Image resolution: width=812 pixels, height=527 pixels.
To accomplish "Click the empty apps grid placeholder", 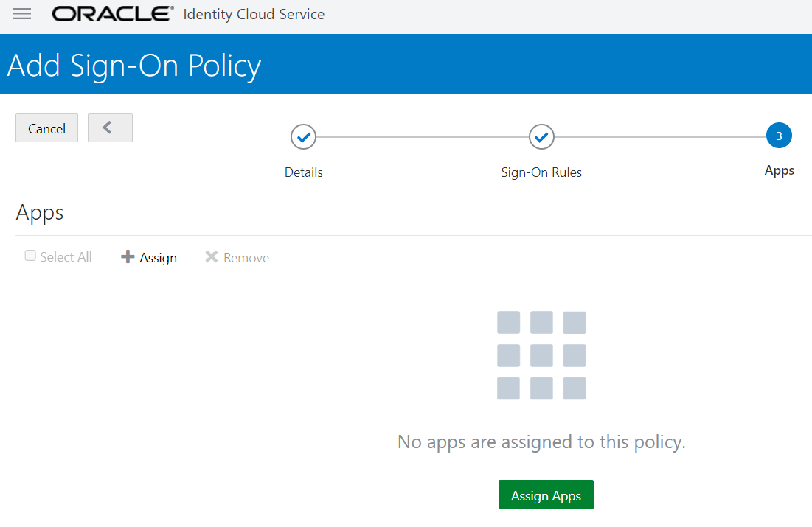I will 541,355.
